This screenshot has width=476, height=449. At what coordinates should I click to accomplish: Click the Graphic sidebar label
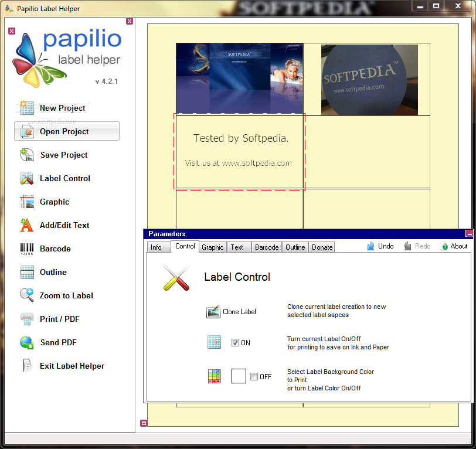(x=55, y=202)
